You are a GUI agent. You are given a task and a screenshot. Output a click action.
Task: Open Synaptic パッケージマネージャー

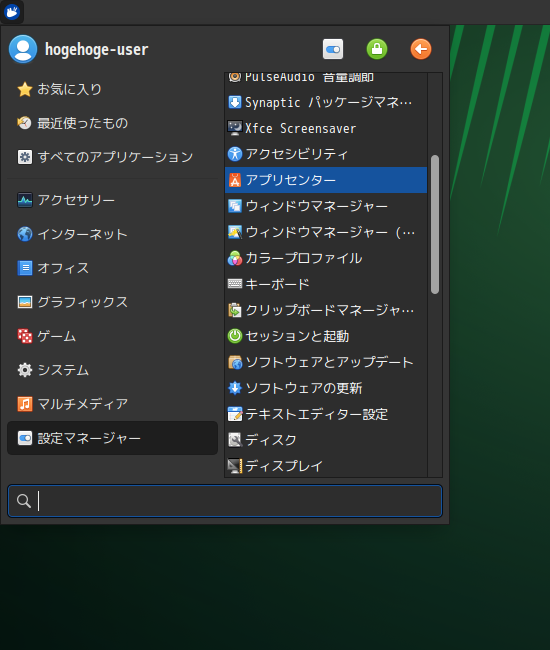click(x=326, y=102)
